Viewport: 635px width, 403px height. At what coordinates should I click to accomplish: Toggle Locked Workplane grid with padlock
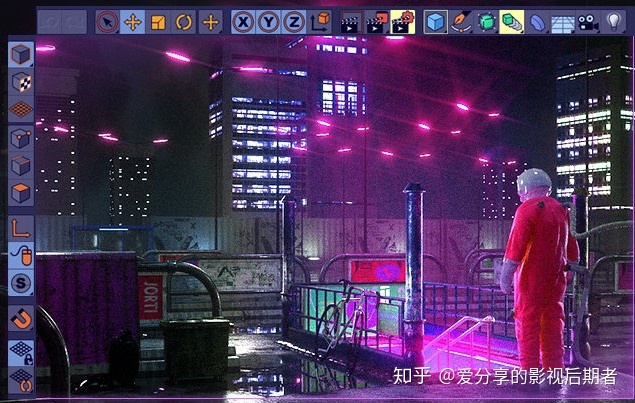tap(21, 353)
